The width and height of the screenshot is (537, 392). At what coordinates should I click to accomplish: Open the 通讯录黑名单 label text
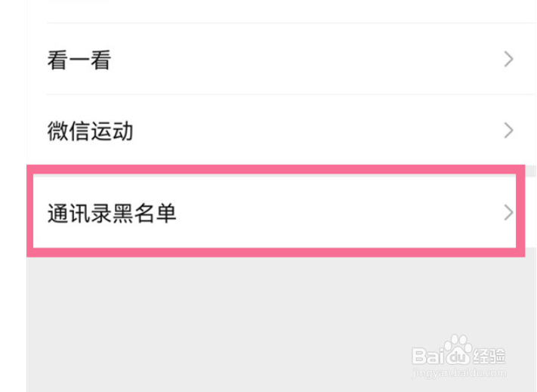[112, 214]
